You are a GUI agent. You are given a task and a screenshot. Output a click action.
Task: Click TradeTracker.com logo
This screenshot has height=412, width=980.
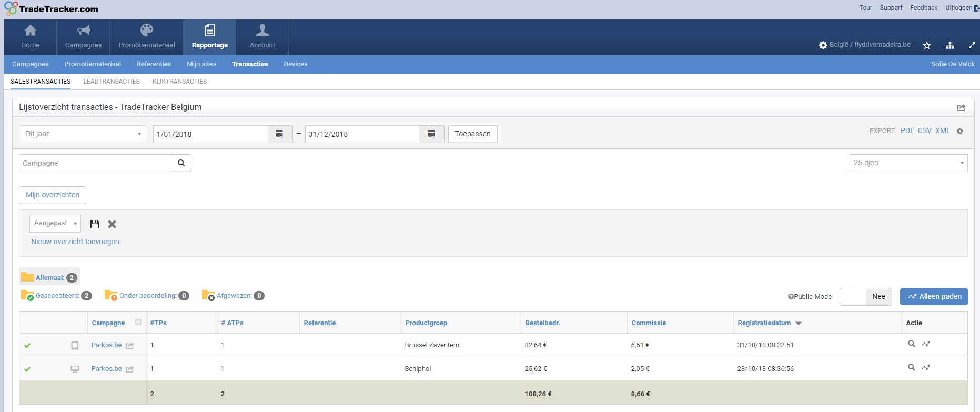pos(52,9)
